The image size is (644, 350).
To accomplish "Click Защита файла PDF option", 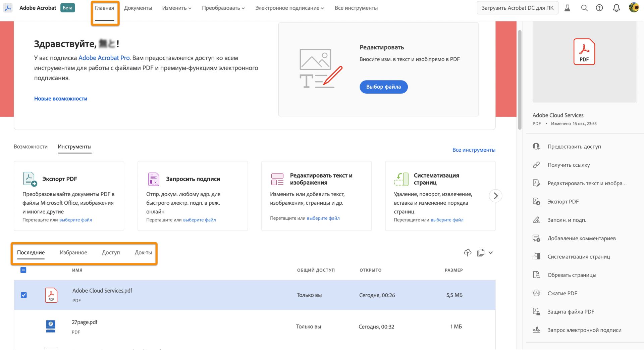I will (571, 312).
